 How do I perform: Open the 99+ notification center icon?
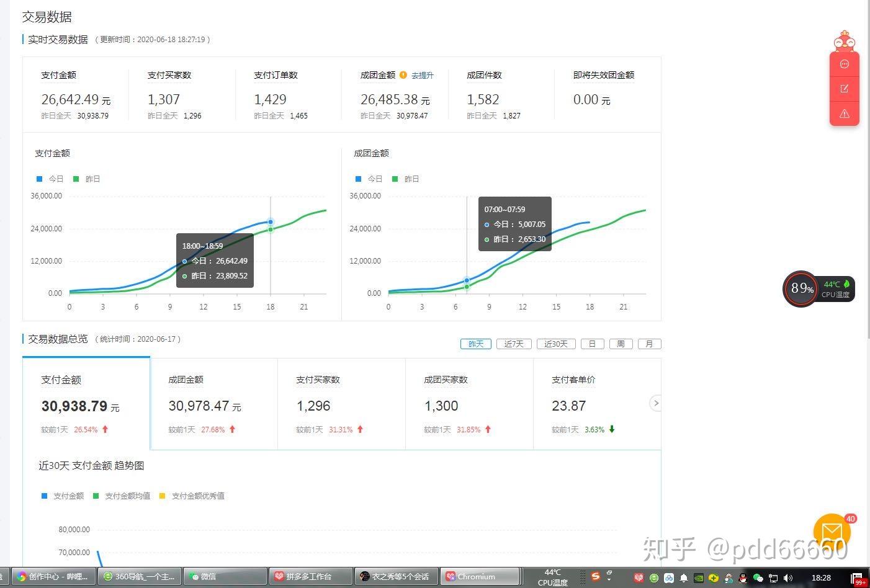(x=858, y=579)
